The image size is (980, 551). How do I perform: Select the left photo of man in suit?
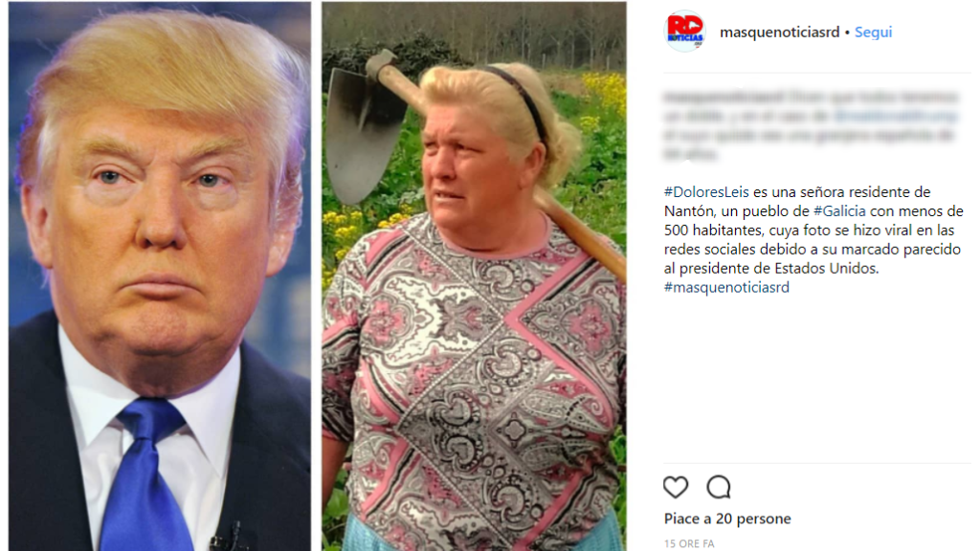click(x=160, y=275)
